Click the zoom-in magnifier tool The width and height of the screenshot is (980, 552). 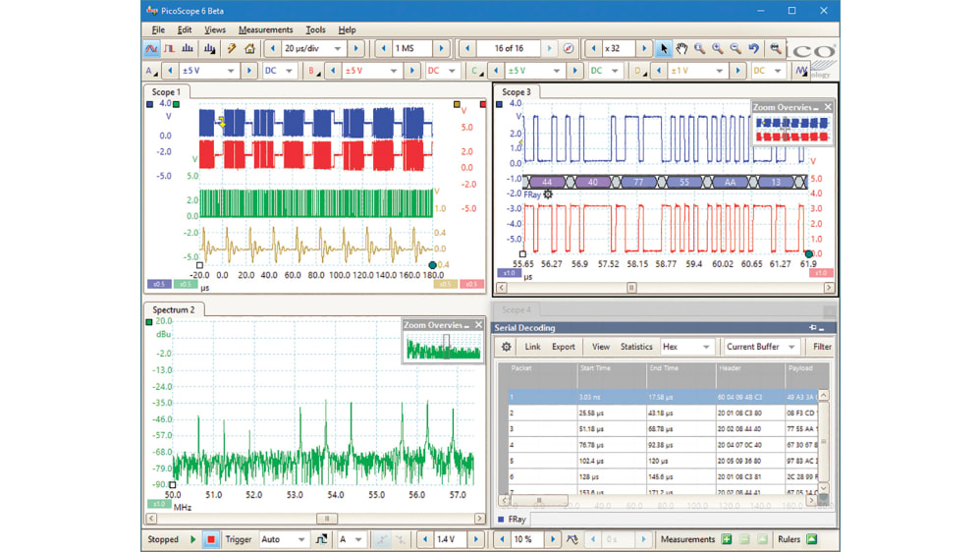click(x=718, y=48)
